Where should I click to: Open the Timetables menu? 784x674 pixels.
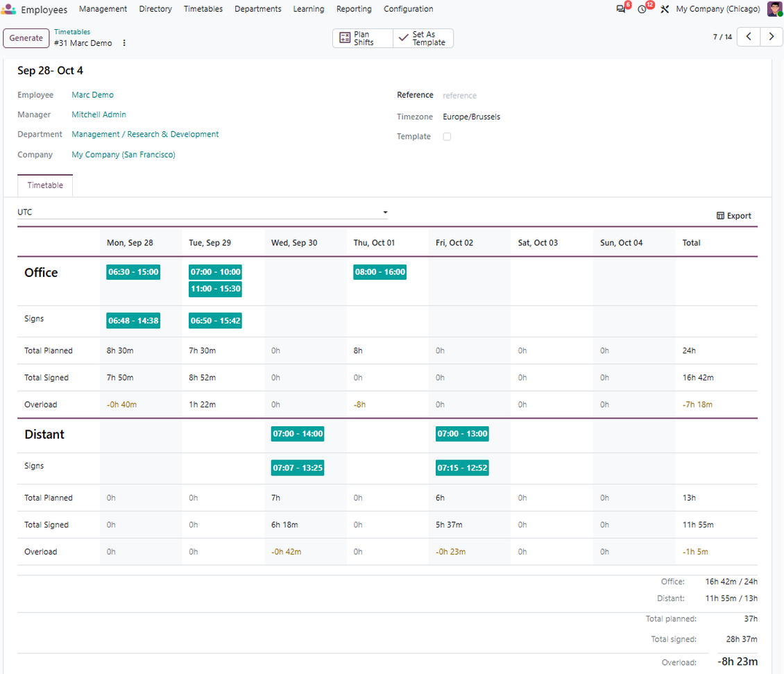(x=203, y=9)
